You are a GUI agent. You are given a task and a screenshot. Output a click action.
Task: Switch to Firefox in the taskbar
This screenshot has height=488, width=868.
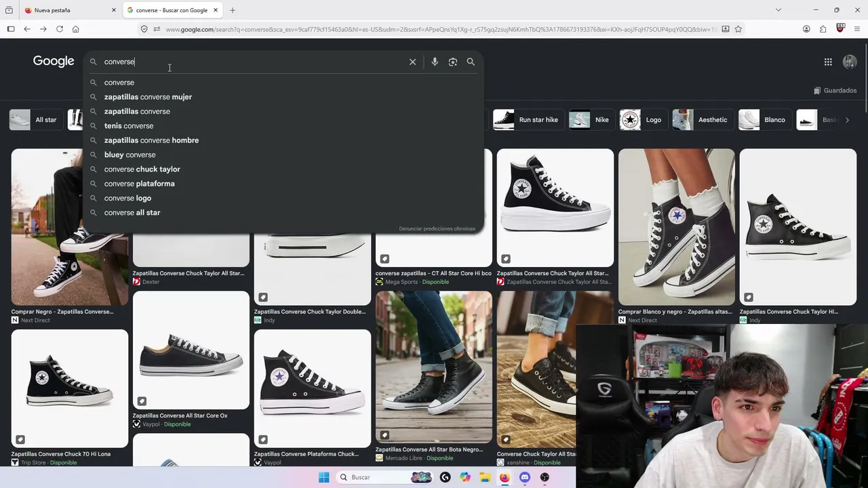[x=505, y=477]
